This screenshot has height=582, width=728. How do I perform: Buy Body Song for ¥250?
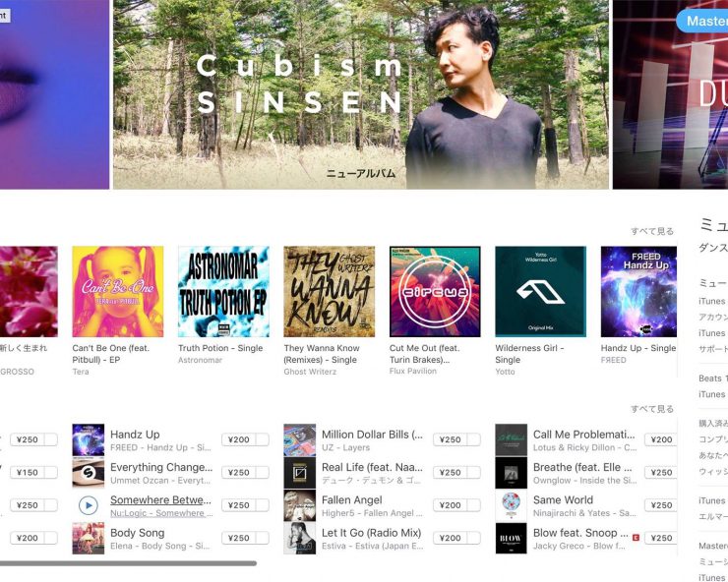pos(239,538)
